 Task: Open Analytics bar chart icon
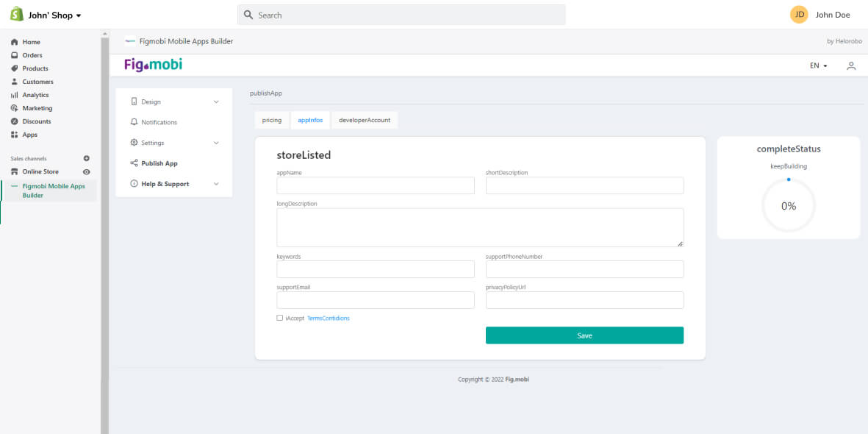[14, 95]
